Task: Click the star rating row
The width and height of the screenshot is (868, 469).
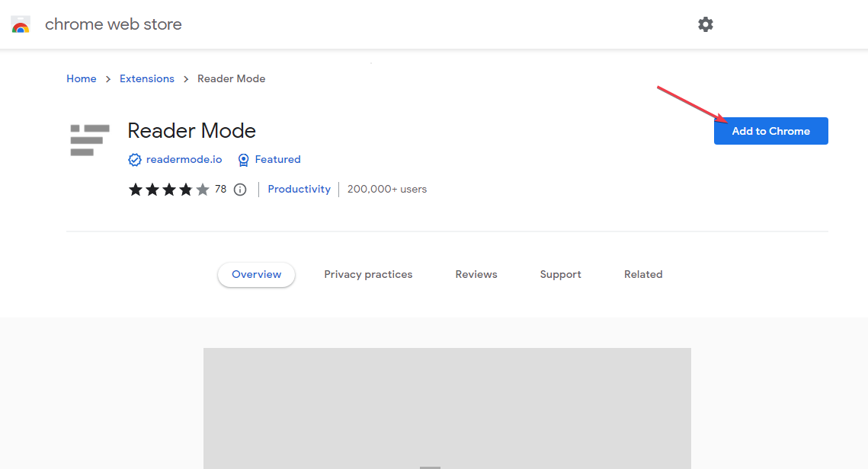Action: point(168,190)
